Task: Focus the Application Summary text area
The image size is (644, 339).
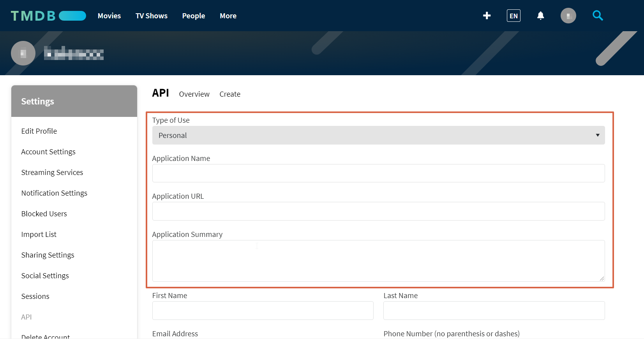Action: click(378, 261)
